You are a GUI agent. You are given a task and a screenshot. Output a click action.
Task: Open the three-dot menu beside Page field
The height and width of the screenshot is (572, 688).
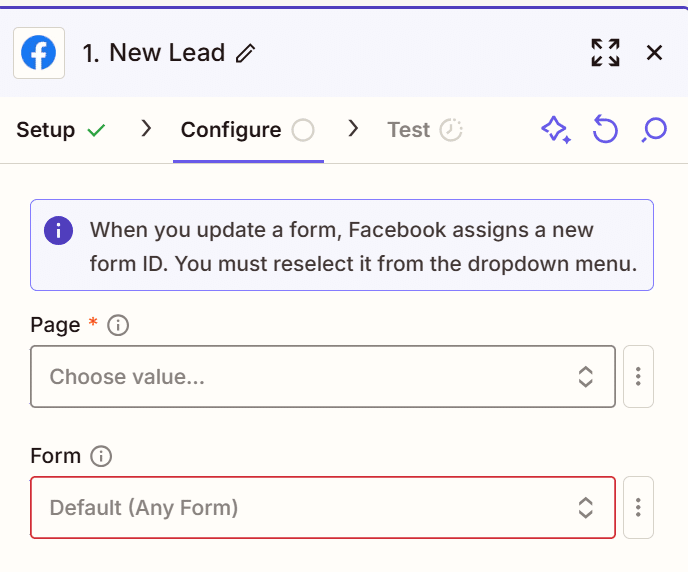pyautogui.click(x=638, y=377)
